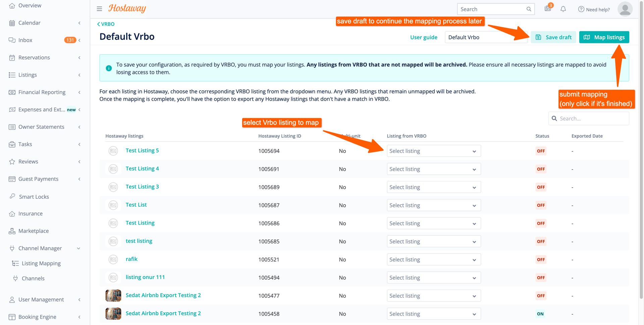Open the Select listing dropdown for Test Listing 5

(434, 151)
